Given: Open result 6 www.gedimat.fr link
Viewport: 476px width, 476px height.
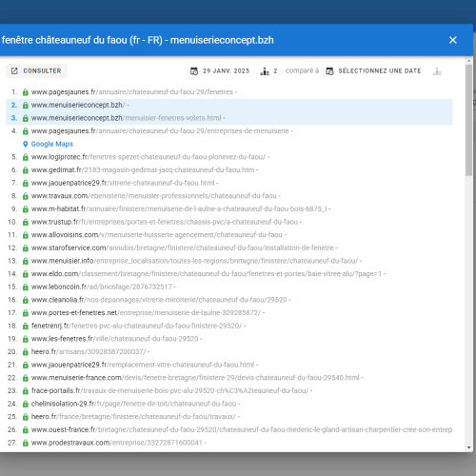Looking at the screenshot, I should (x=143, y=170).
